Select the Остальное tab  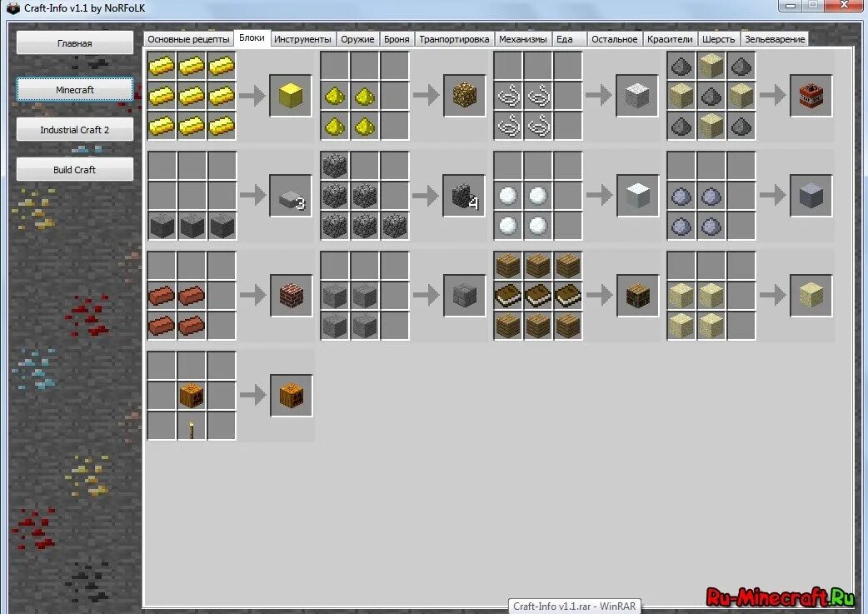tap(615, 39)
